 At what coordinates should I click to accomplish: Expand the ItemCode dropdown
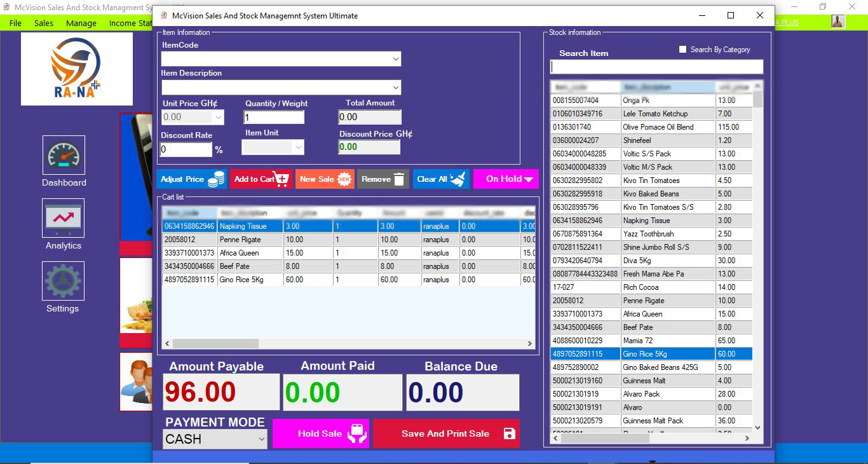point(396,59)
